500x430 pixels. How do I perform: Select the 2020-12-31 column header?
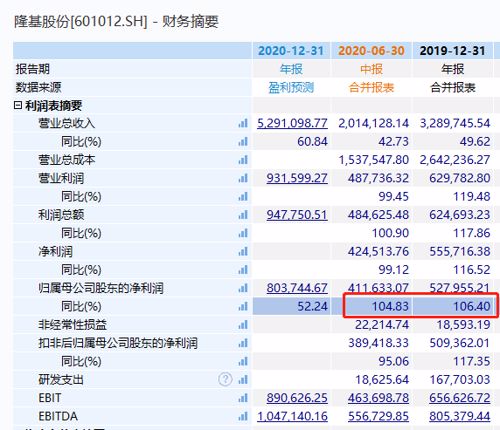coord(291,51)
